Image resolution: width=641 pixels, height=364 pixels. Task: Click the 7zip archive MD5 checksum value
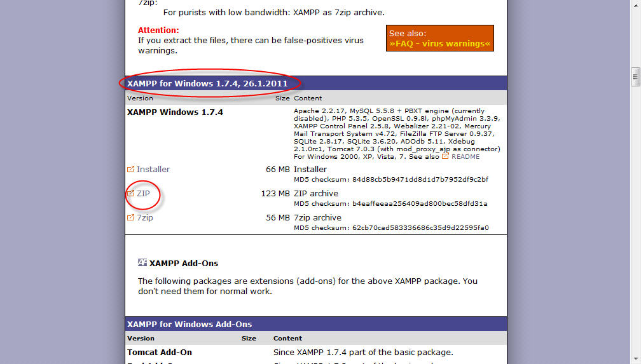coord(420,228)
